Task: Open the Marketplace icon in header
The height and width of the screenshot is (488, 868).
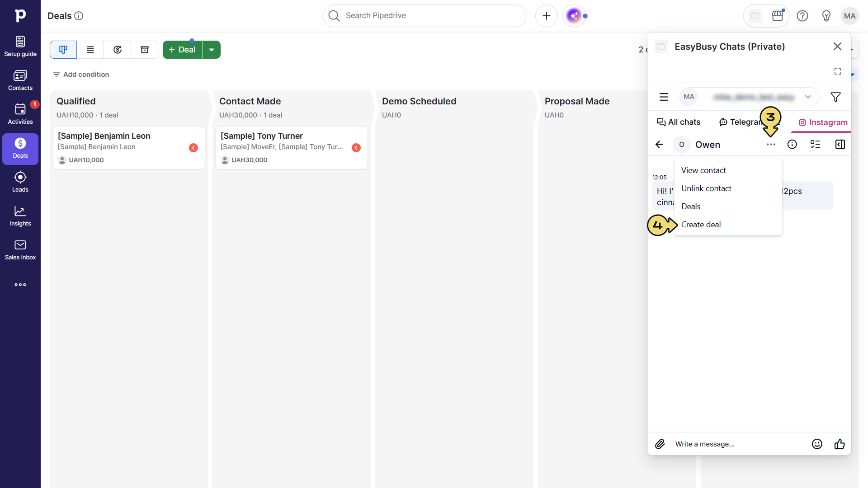Action: (x=778, y=16)
